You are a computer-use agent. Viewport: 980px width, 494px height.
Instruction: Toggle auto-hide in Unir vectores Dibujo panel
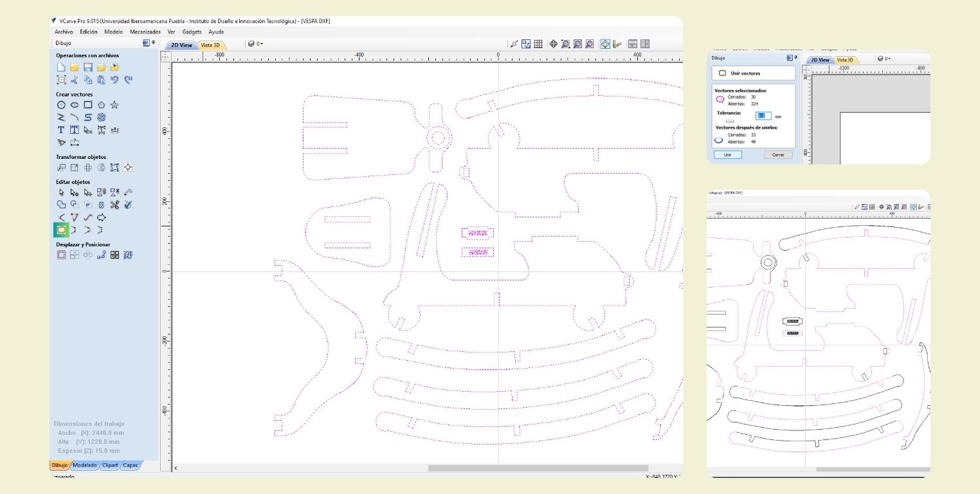790,58
